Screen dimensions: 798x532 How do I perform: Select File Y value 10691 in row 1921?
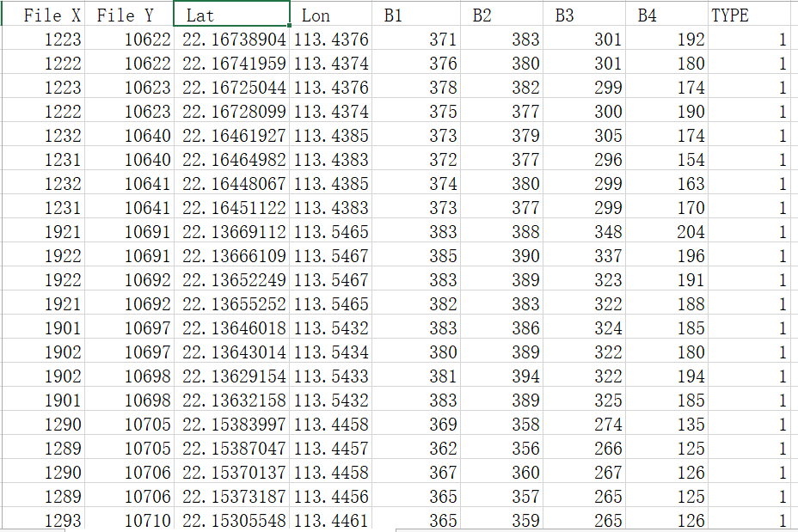click(129, 231)
